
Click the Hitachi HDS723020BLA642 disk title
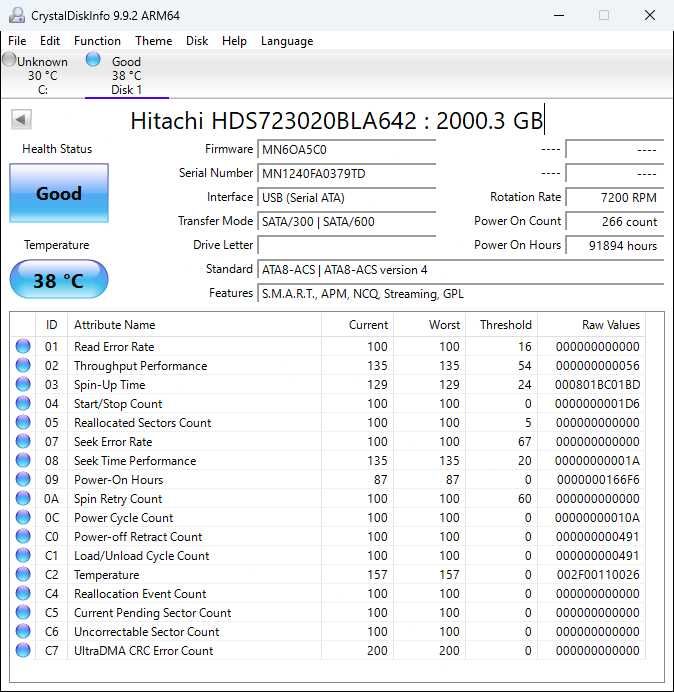coord(336,120)
